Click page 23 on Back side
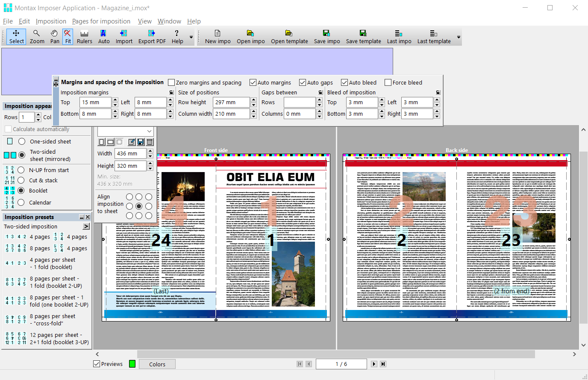This screenshot has width=588, height=380. pos(511,240)
